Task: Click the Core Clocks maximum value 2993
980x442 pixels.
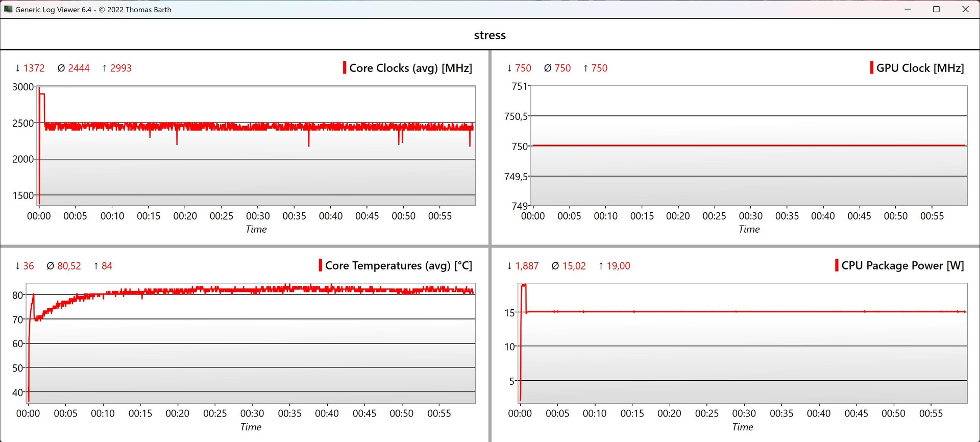Action: [x=120, y=68]
